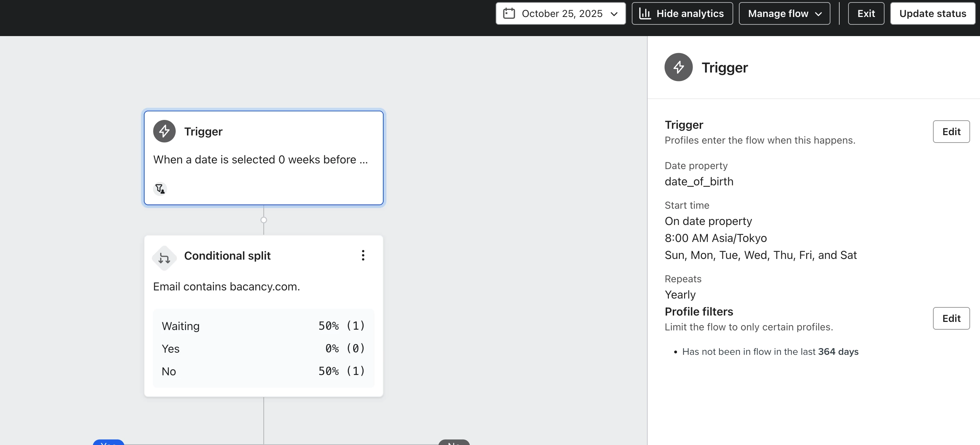980x445 pixels.
Task: Open the October 25, 2025 date dropdown
Action: click(560, 14)
